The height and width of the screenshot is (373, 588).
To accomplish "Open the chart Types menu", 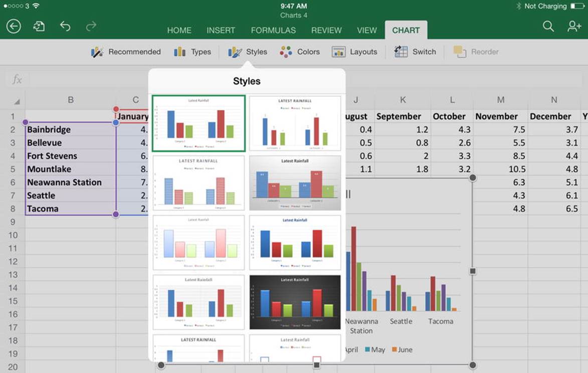I will 192,52.
